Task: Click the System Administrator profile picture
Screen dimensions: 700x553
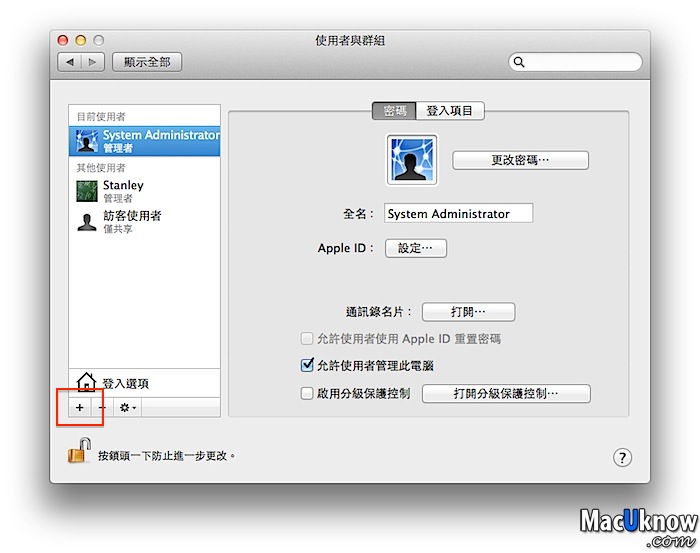Action: click(x=410, y=158)
